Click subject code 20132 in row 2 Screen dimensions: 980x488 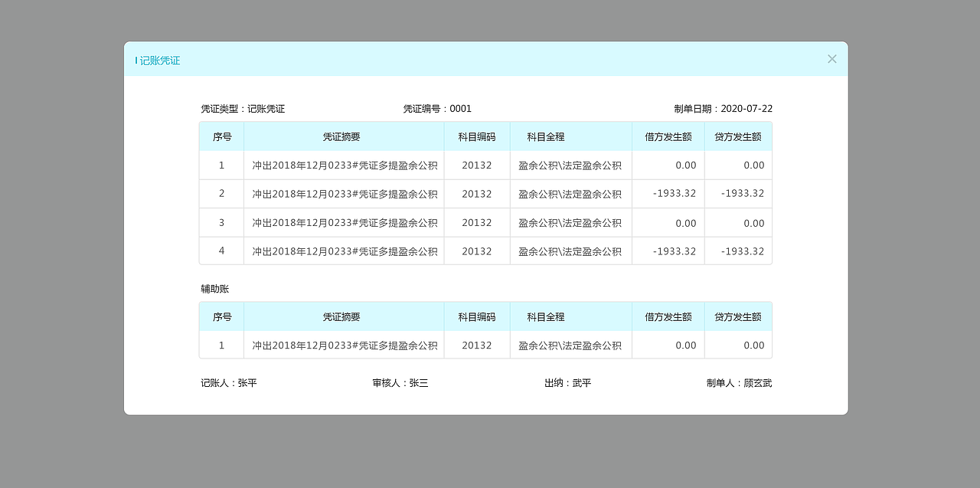point(476,193)
